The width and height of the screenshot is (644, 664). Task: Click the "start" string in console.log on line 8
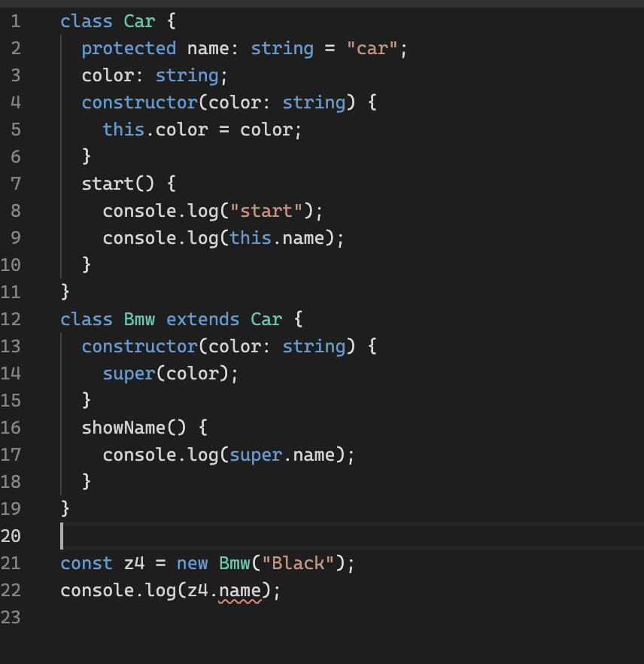coord(266,211)
